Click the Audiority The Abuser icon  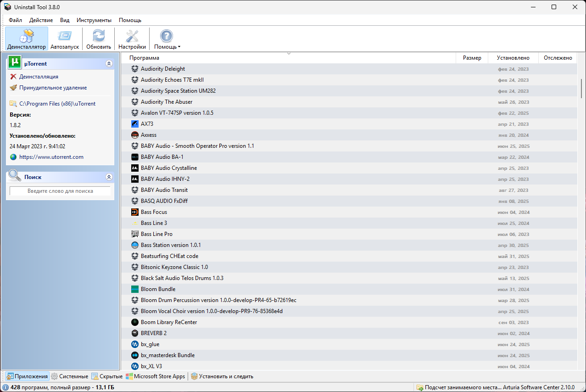click(x=135, y=102)
